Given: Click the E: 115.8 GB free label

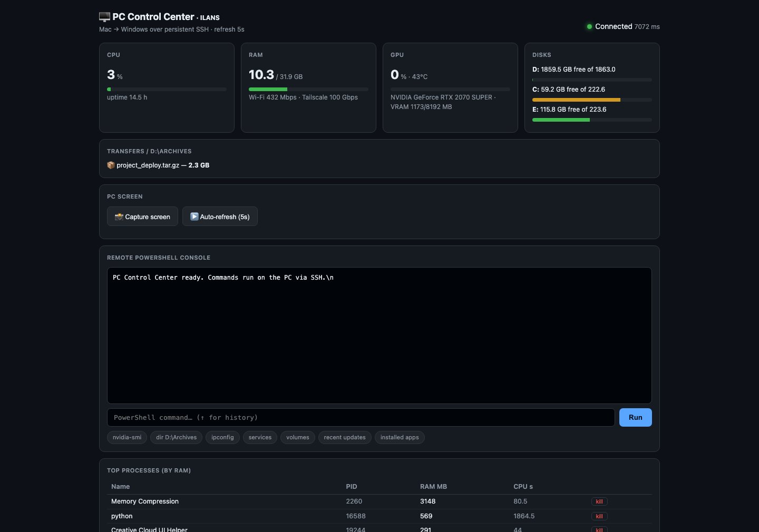Looking at the screenshot, I should [x=569, y=110].
